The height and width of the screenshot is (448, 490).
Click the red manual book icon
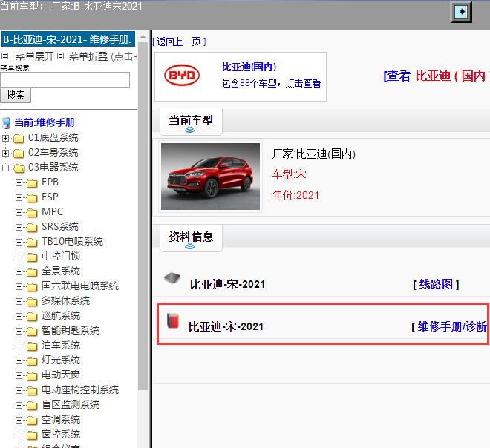(x=173, y=321)
